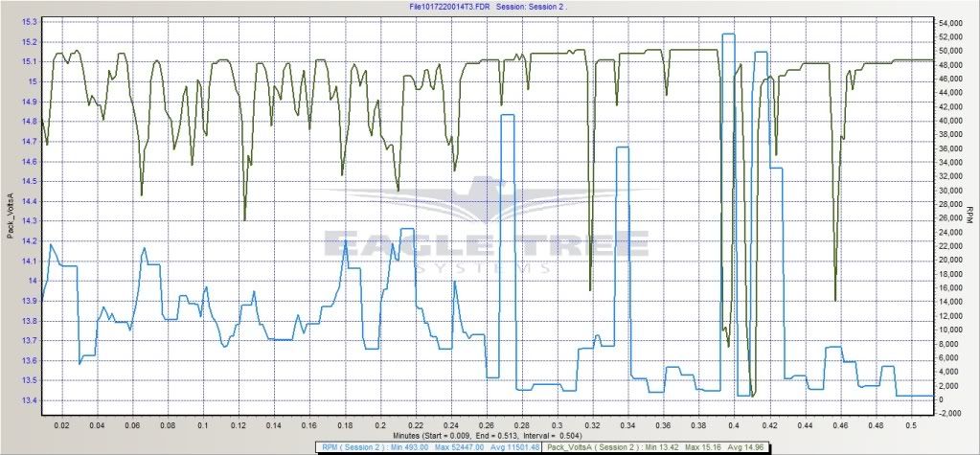This screenshot has height=455, width=980.
Task: Click the blue RPM plateau top near 0.27
Action: [508, 116]
